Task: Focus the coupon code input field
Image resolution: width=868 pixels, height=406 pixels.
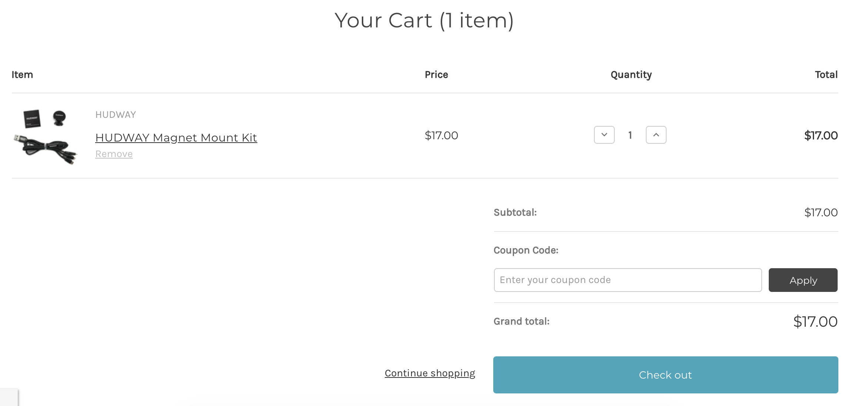Action: [x=628, y=280]
